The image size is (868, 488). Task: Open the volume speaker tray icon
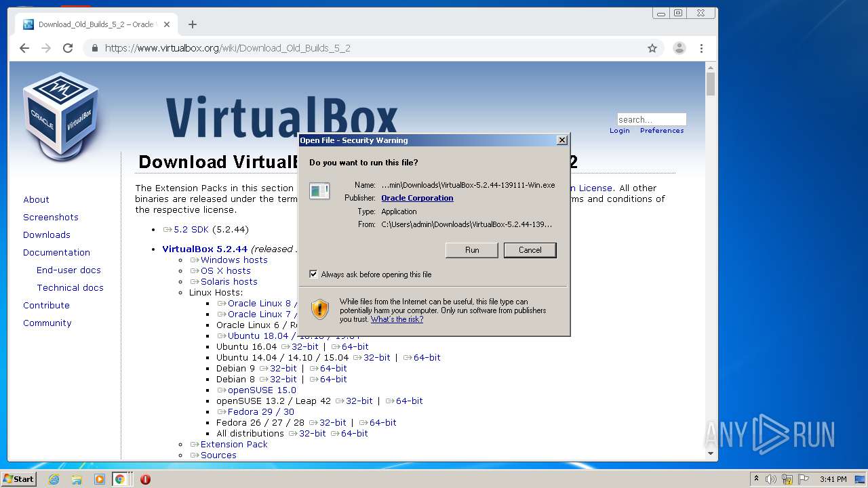click(771, 479)
